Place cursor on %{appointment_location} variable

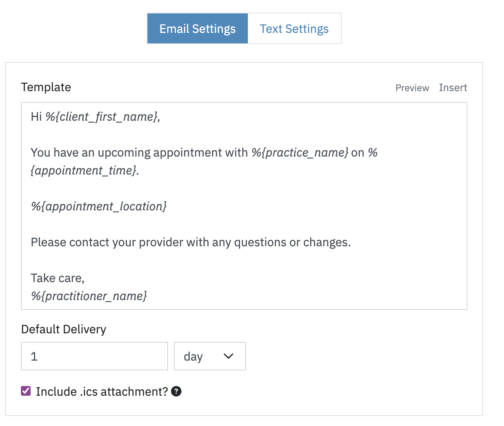(99, 206)
